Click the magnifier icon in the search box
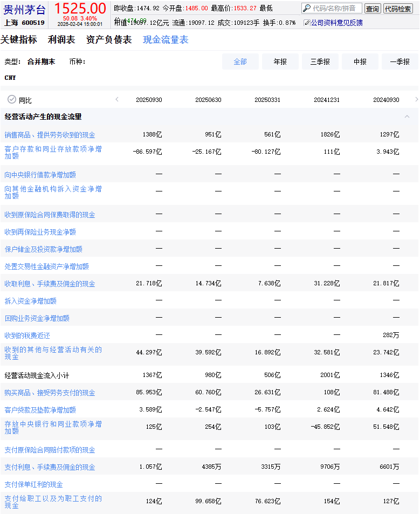Screen dimensions: 420x514 [307, 9]
